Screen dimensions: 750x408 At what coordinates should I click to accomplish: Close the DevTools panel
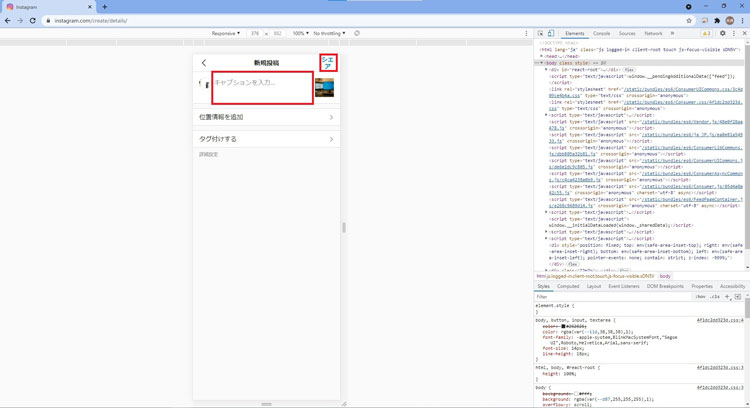pos(744,33)
